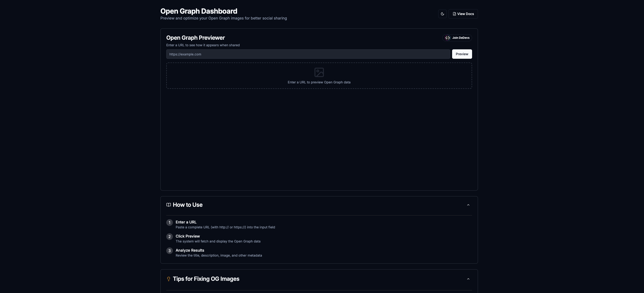Image resolution: width=644 pixels, height=293 pixels.
Task: Click the document icon in View Docs
Action: [x=454, y=14]
